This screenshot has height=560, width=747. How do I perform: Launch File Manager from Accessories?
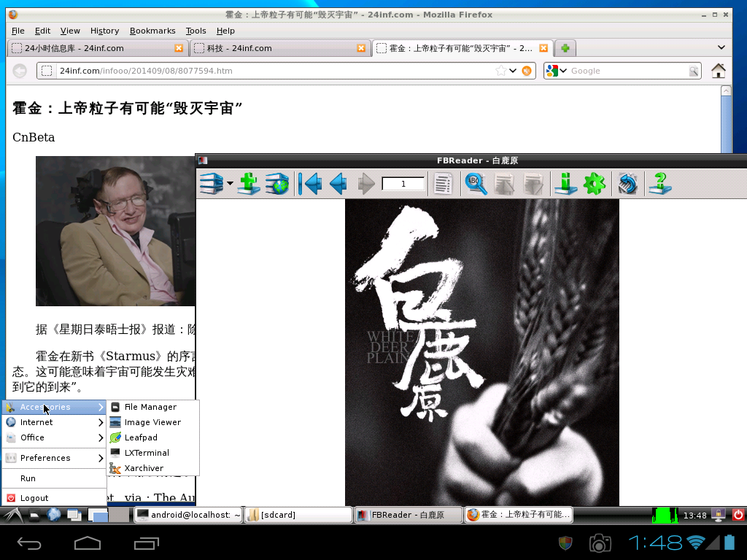(x=152, y=407)
